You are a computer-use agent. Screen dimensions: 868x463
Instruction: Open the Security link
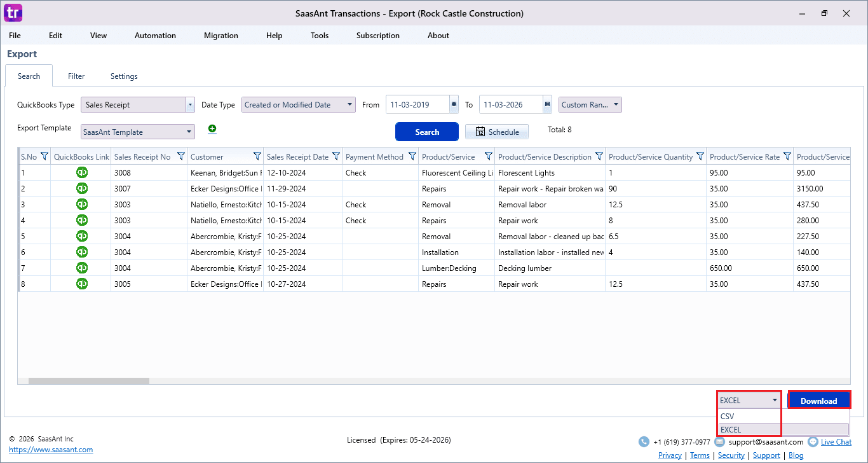[731, 455]
